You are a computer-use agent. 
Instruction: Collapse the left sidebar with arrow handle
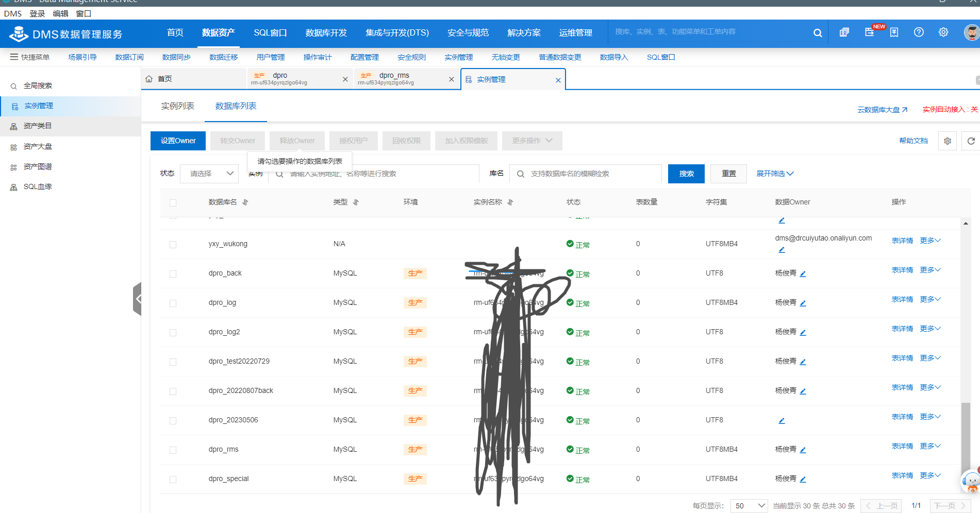(138, 299)
